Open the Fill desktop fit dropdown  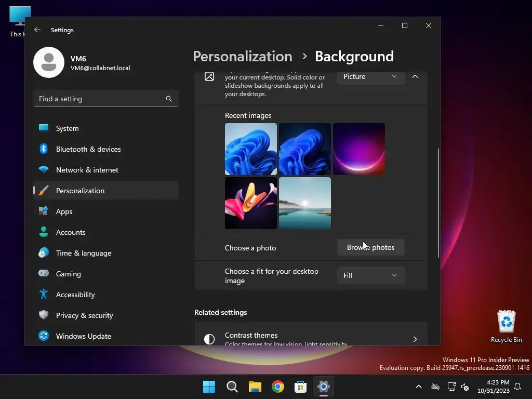pyautogui.click(x=371, y=275)
